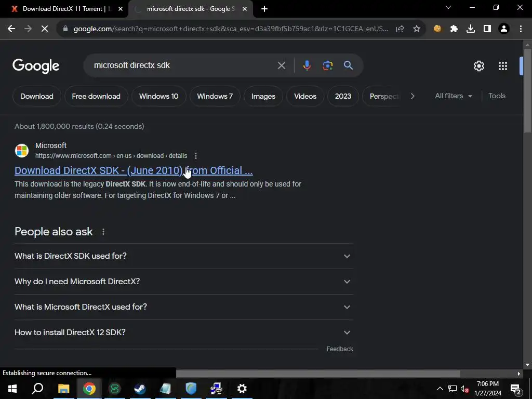Submit search with magnifying glass icon

[348, 65]
